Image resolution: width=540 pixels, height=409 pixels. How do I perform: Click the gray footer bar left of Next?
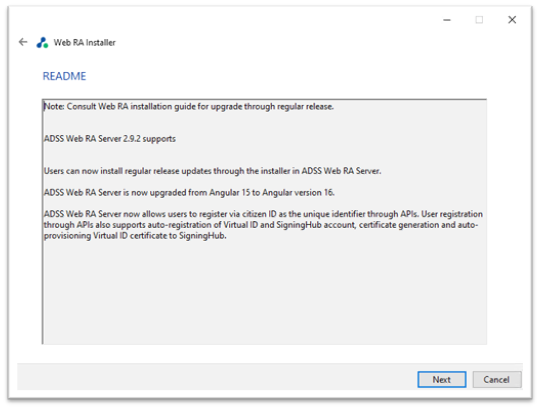(x=217, y=377)
